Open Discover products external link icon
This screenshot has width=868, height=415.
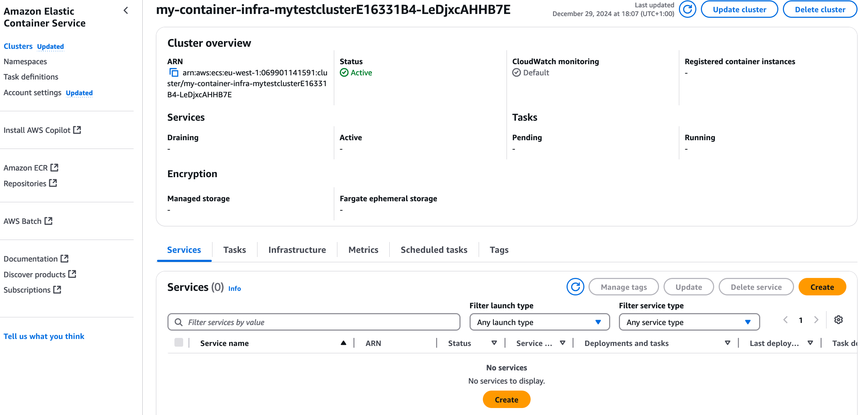[72, 274]
